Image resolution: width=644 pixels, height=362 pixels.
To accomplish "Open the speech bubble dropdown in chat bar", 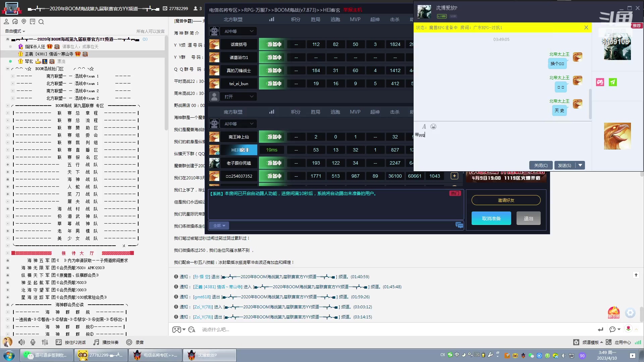I will [x=614, y=329].
